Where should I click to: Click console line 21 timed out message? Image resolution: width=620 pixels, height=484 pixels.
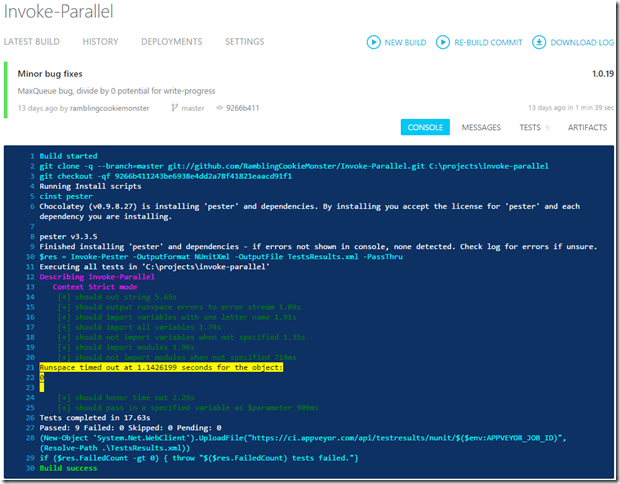coord(161,367)
